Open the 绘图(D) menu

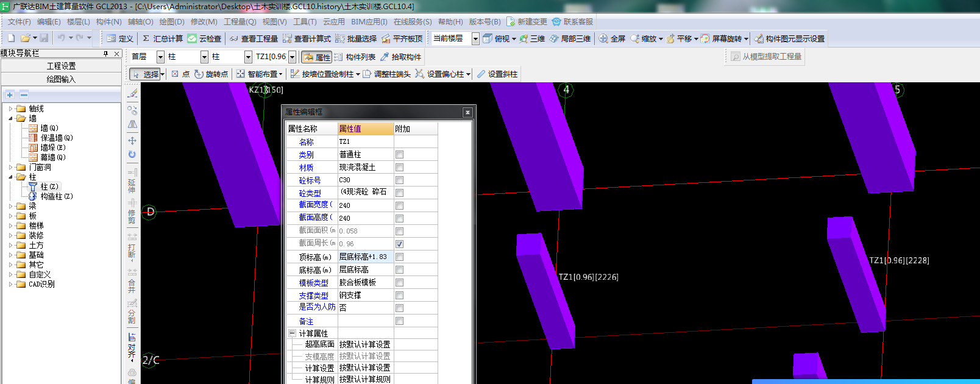pos(171,21)
